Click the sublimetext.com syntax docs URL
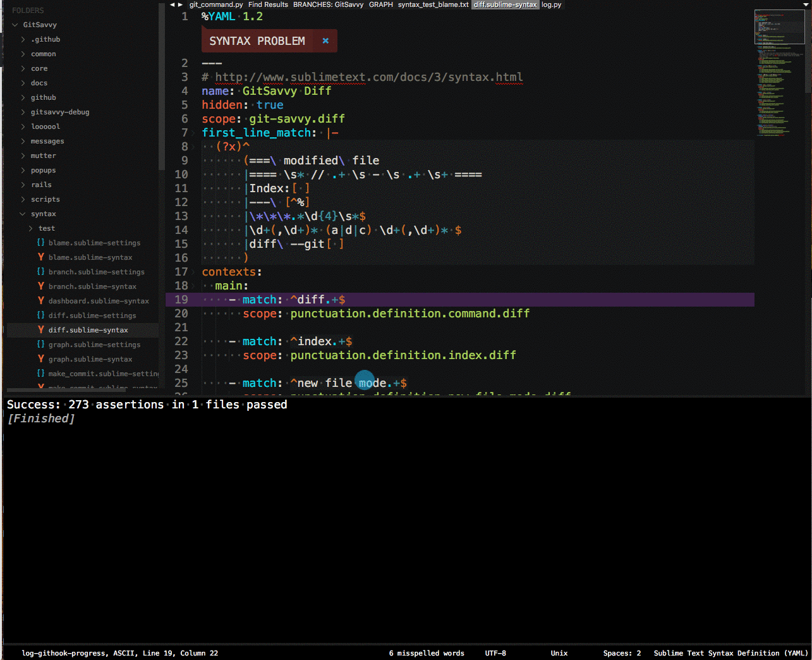Image resolution: width=812 pixels, height=660 pixels. click(369, 77)
